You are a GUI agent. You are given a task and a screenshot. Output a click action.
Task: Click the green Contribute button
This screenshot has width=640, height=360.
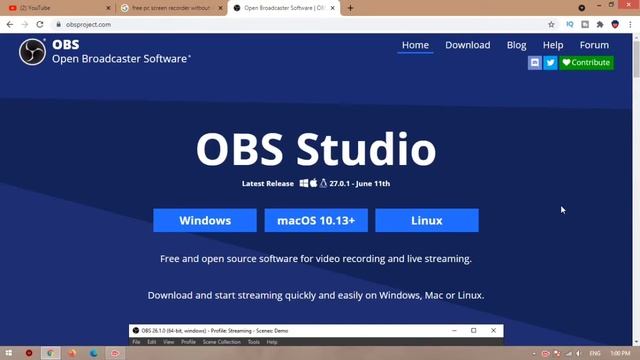pos(587,62)
